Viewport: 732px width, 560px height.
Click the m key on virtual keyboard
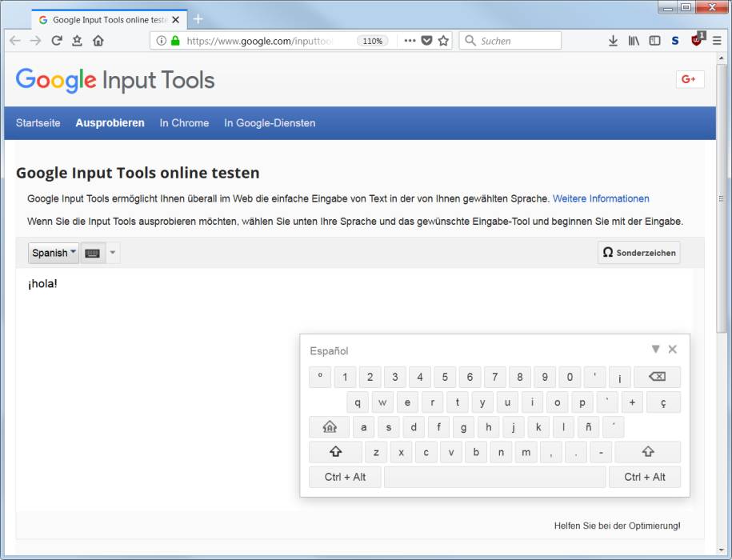click(x=526, y=452)
